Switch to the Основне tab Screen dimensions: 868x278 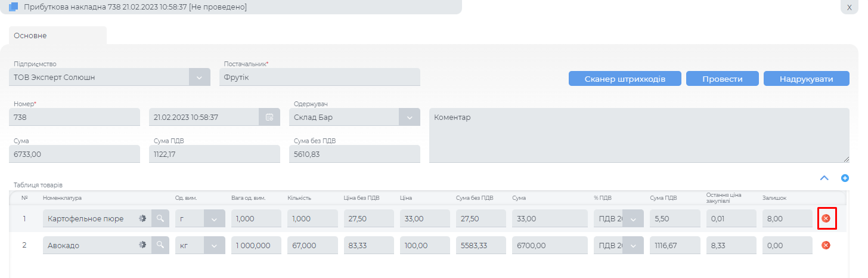coord(30,36)
